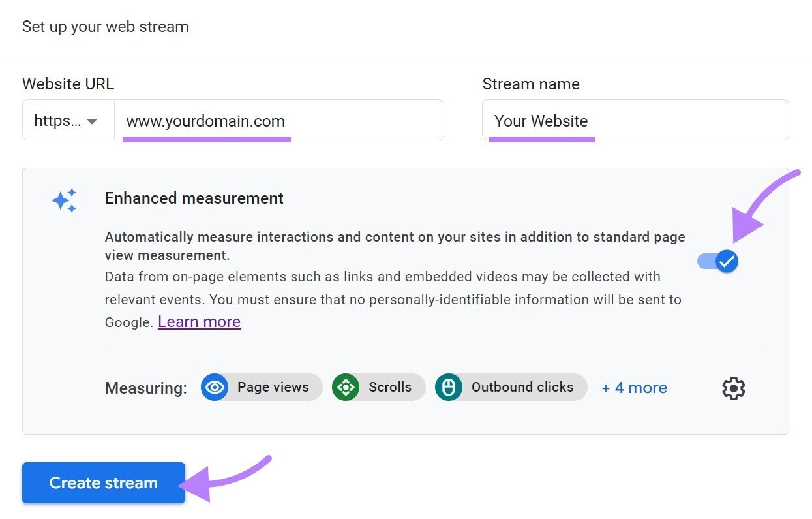Click the Outbound clicks circular green icon
The width and height of the screenshot is (812, 519).
click(449, 387)
